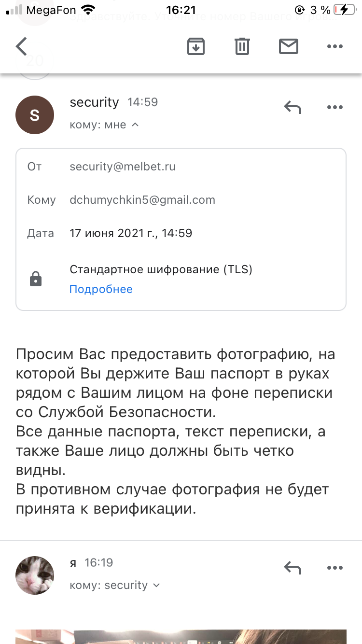Open the 'Подробнее' encryption details link
Viewport: 362px width, 644px height.
[x=101, y=289]
